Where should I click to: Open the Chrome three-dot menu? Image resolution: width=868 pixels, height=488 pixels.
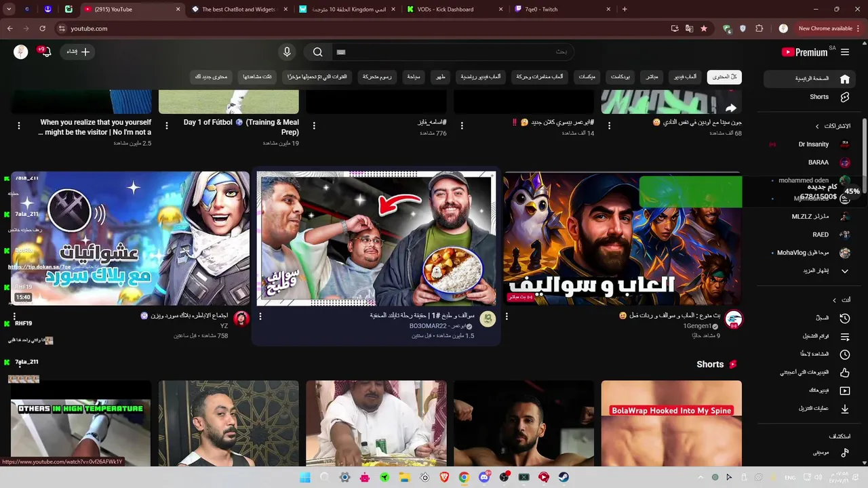pyautogui.click(x=858, y=28)
